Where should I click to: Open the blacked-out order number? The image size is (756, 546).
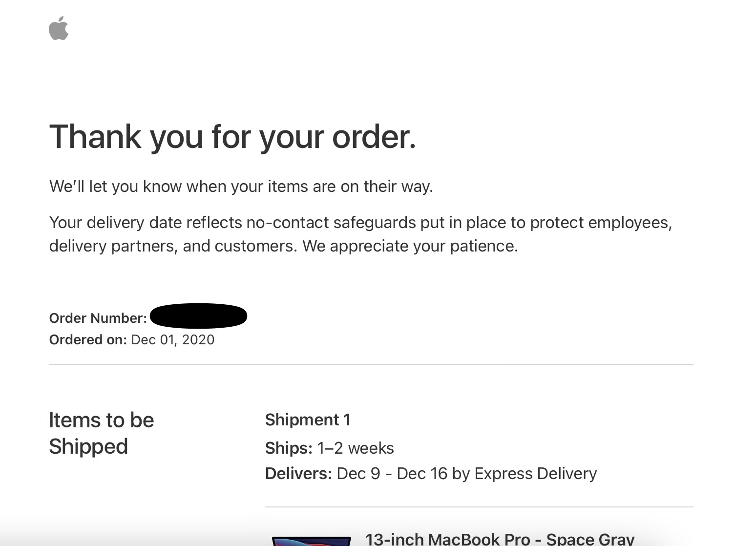click(x=198, y=316)
